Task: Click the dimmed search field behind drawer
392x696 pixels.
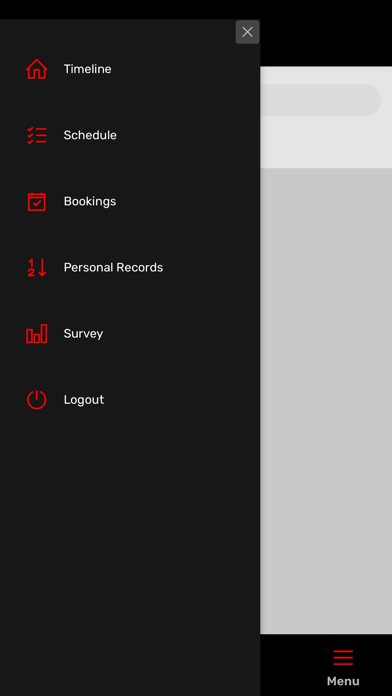Action: point(321,100)
